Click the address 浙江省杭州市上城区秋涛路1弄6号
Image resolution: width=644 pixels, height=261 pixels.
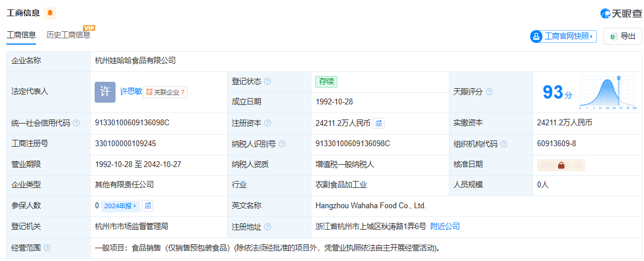tap(370, 226)
